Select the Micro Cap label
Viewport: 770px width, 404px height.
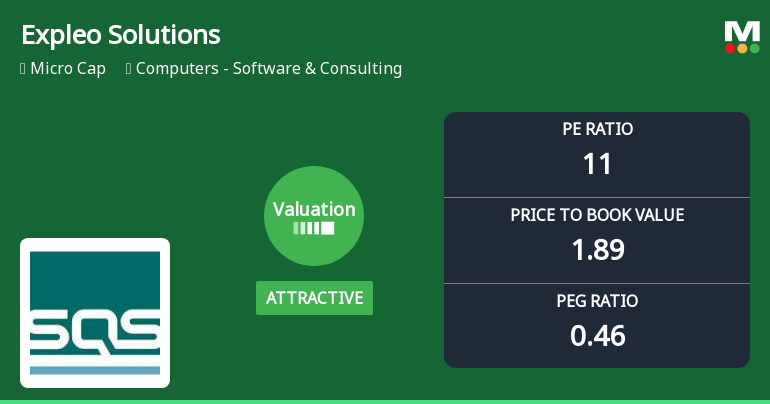tap(68, 69)
